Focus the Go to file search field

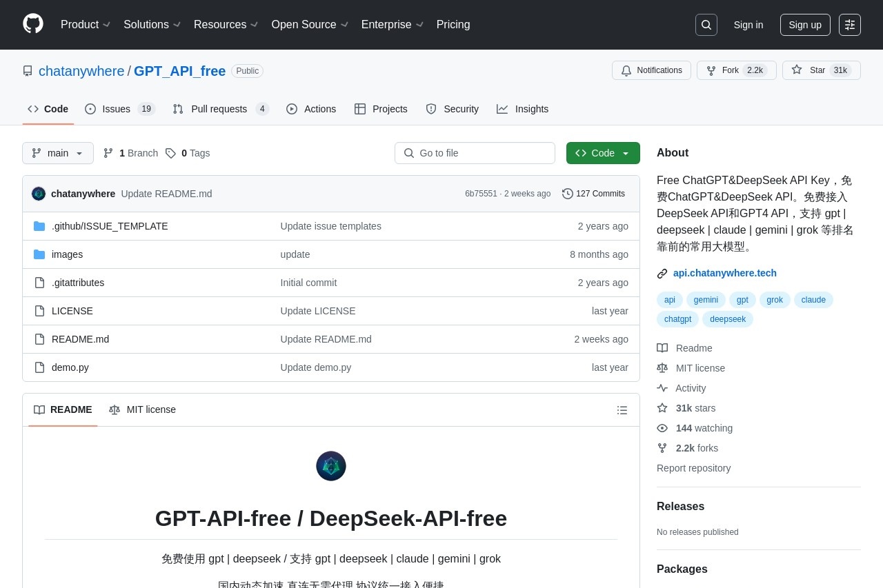475,153
